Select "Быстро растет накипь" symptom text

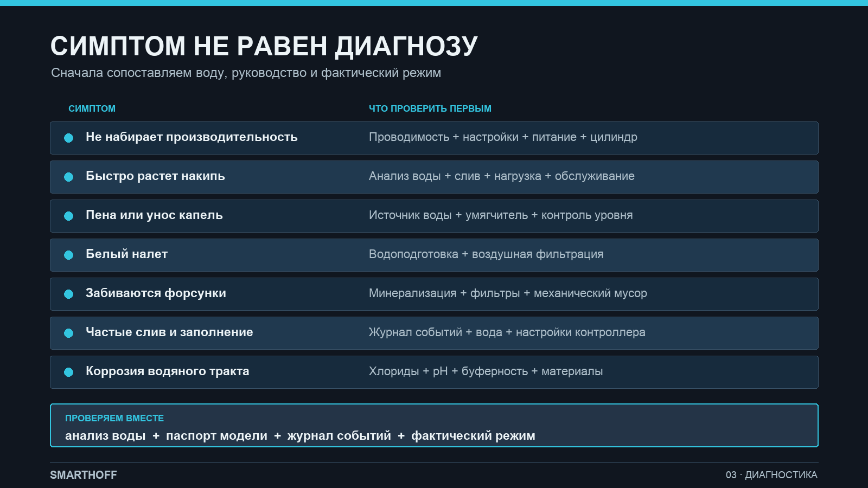tap(155, 176)
